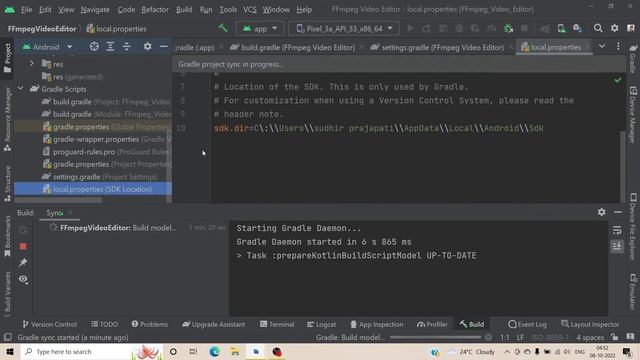
Task: Click the Windows Start button
Action: [x=9, y=351]
